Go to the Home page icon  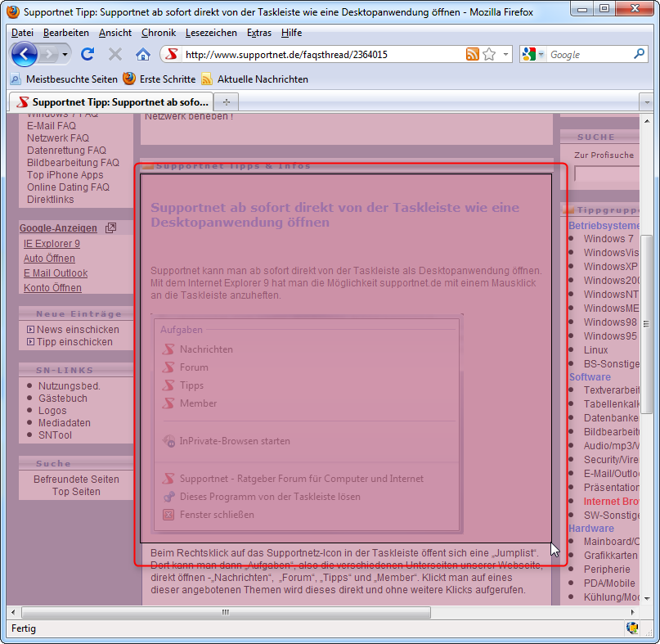pyautogui.click(x=142, y=54)
